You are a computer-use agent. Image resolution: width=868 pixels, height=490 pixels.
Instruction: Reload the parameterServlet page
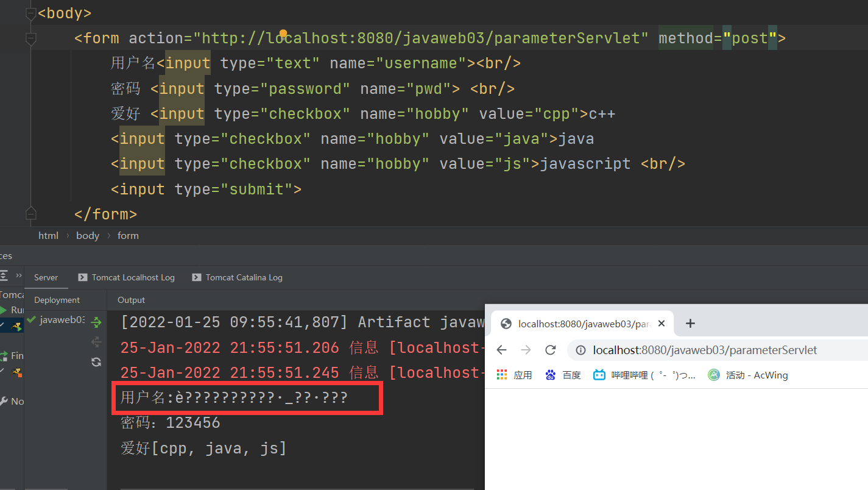pyautogui.click(x=551, y=350)
